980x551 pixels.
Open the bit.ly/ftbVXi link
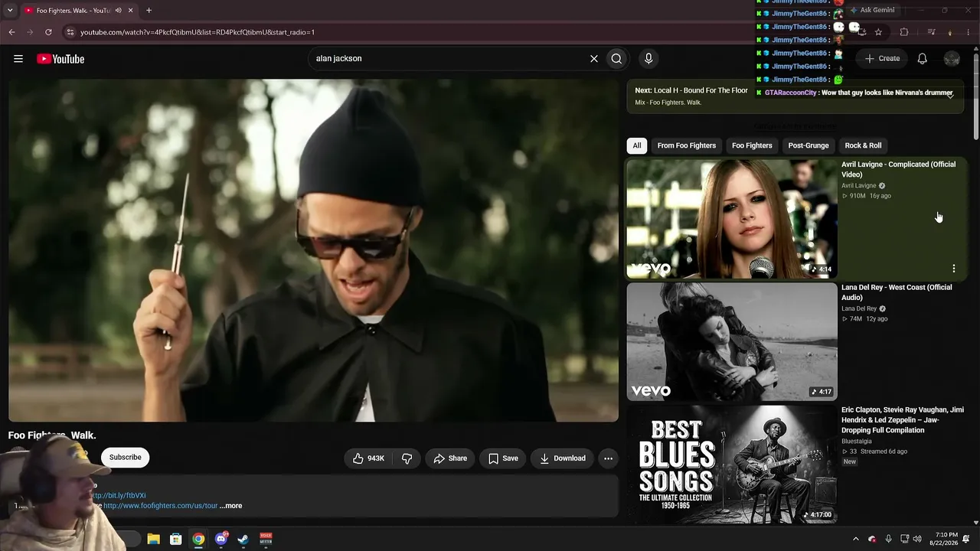pyautogui.click(x=119, y=496)
